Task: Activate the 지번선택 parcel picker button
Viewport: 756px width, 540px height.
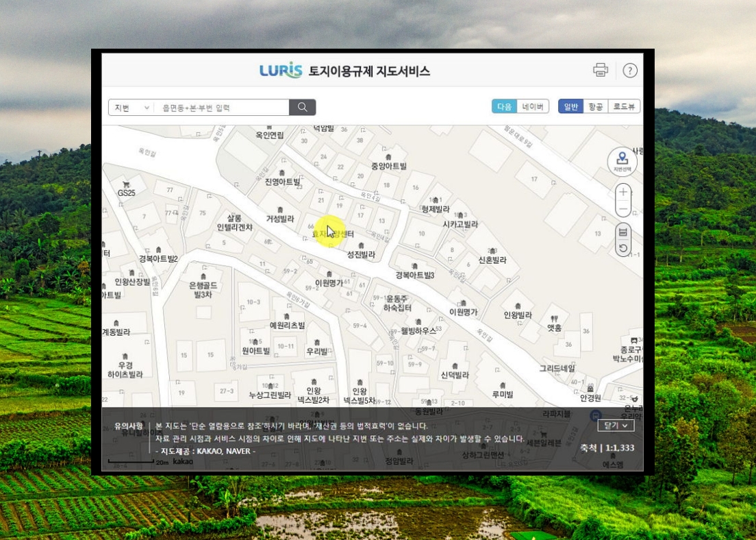Action: [622, 162]
